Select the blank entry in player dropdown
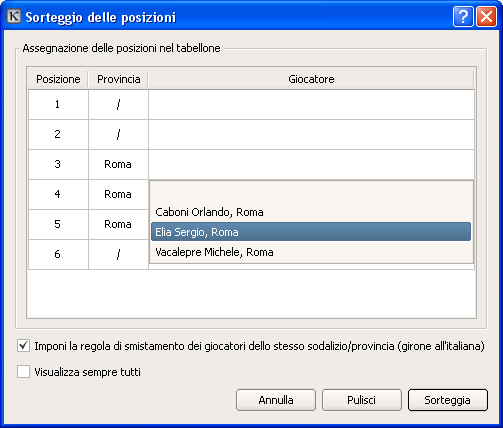Image resolution: width=503 pixels, height=428 pixels. coord(311,192)
